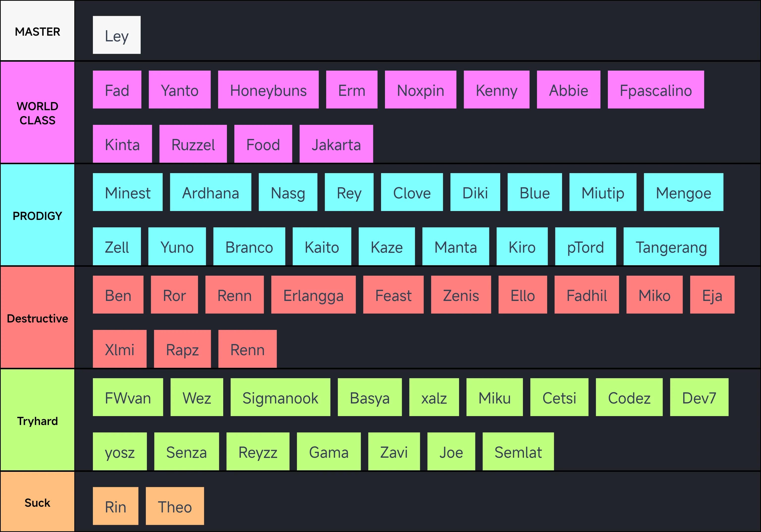
Task: Select the Honeybuns tile
Action: [x=268, y=90]
